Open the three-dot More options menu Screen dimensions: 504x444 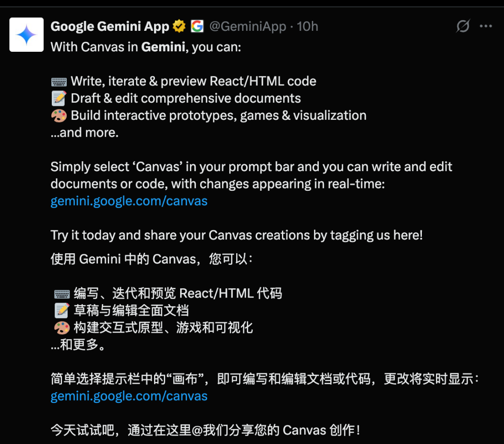pyautogui.click(x=486, y=26)
